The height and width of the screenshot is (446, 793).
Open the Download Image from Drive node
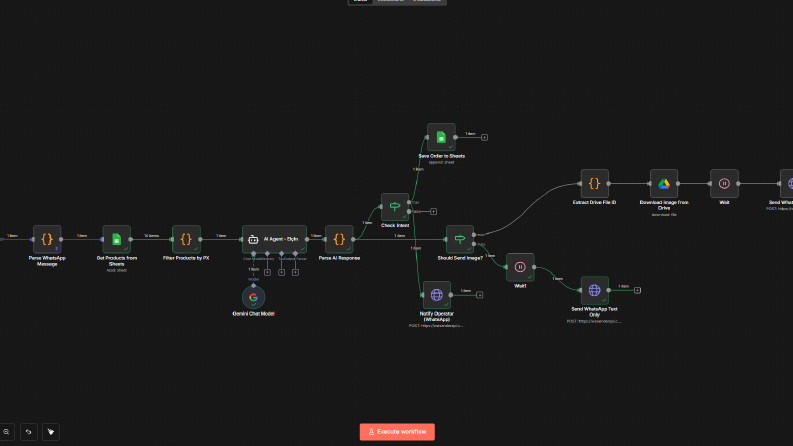(664, 184)
